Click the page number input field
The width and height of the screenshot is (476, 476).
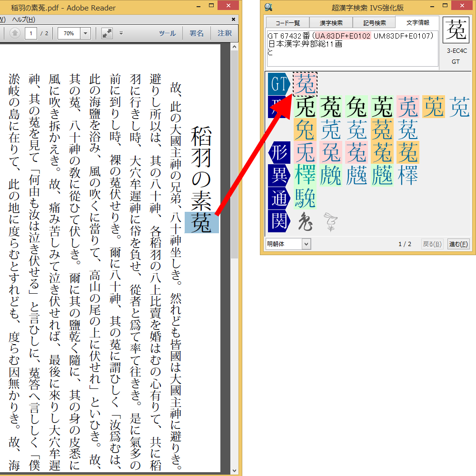coord(31,33)
